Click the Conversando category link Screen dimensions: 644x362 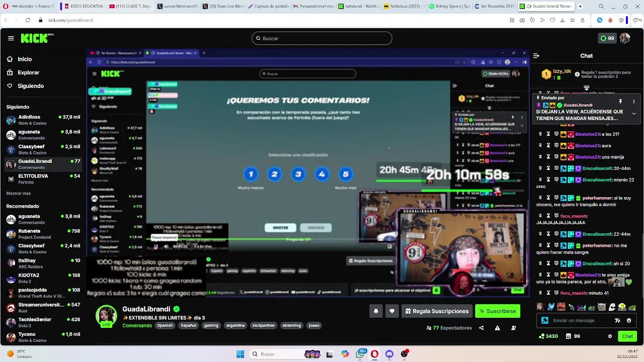137,325
